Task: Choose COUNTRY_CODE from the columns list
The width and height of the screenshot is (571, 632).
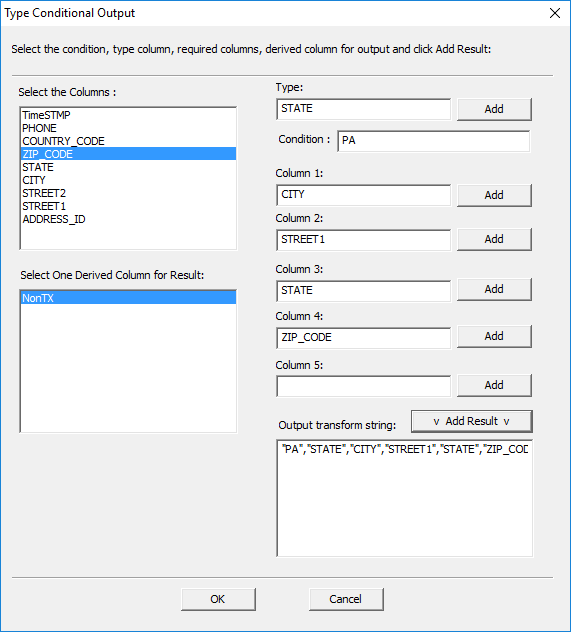Action: point(128,141)
